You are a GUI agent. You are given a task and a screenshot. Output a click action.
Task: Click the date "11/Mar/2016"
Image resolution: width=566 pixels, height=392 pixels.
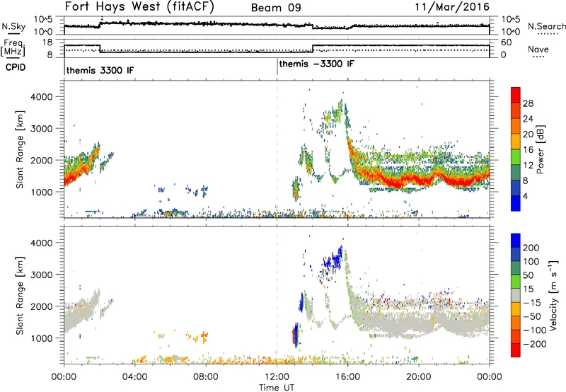452,6
